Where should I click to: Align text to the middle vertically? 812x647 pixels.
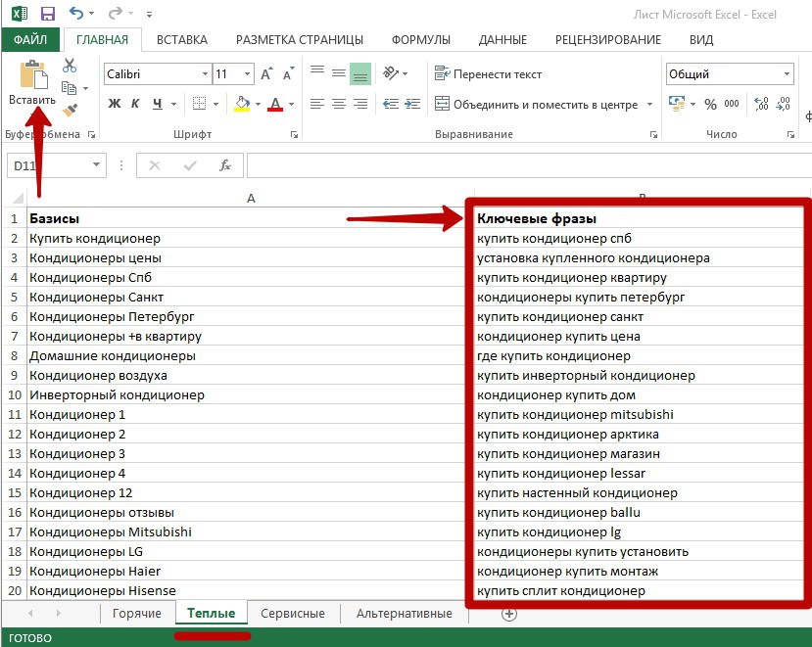339,72
